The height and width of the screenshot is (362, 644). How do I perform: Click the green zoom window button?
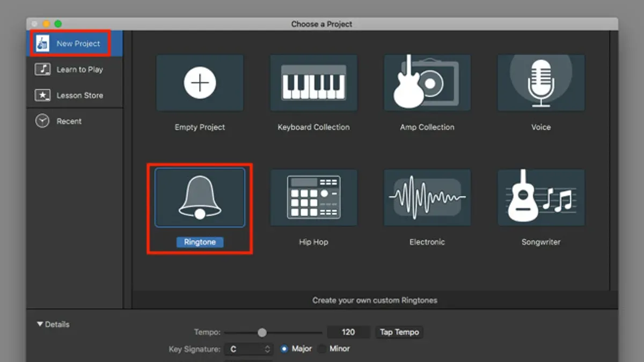(x=58, y=24)
